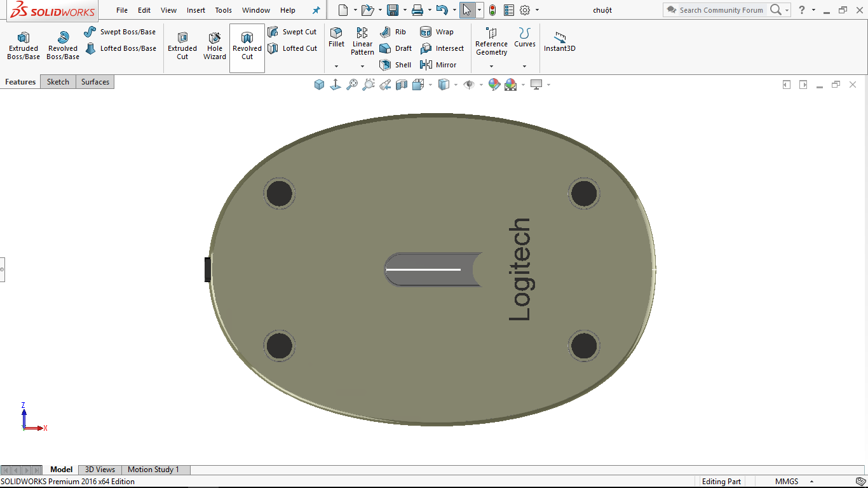Pin the menu bar
Image resolution: width=868 pixels, height=488 pixels.
point(316,10)
